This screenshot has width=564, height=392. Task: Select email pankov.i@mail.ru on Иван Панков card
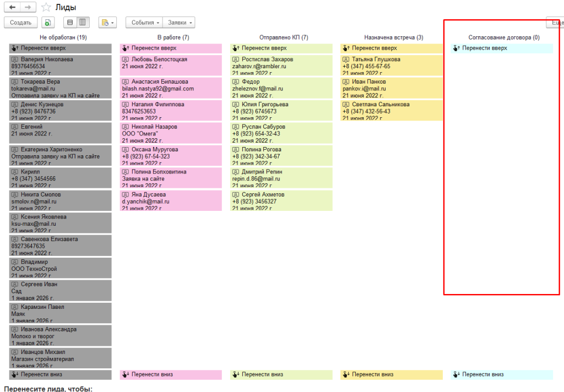point(364,89)
